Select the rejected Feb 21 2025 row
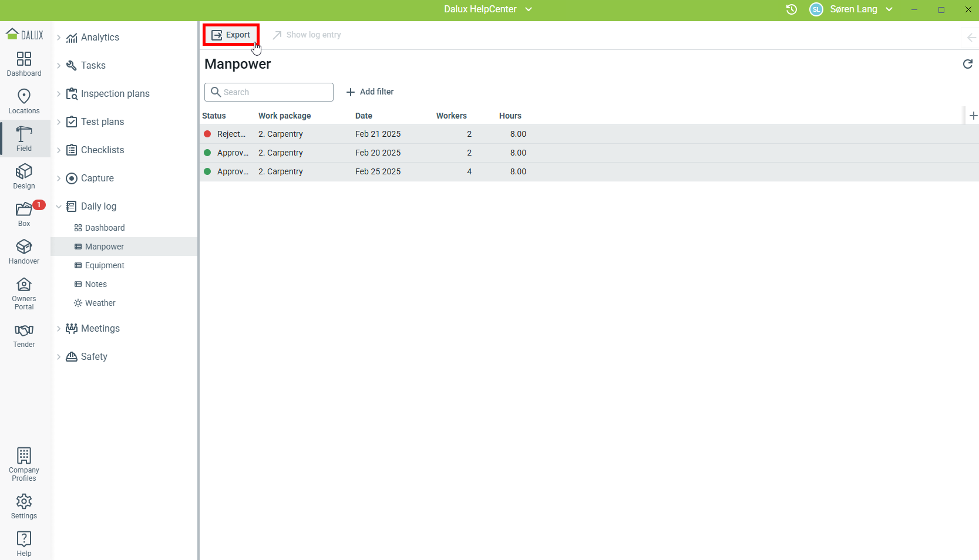The height and width of the screenshot is (560, 979). [378, 134]
